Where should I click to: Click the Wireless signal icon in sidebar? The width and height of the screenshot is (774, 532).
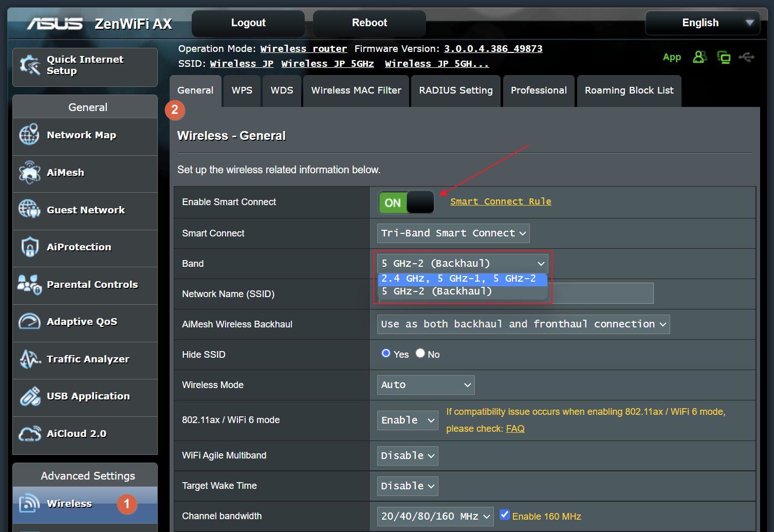[29, 503]
